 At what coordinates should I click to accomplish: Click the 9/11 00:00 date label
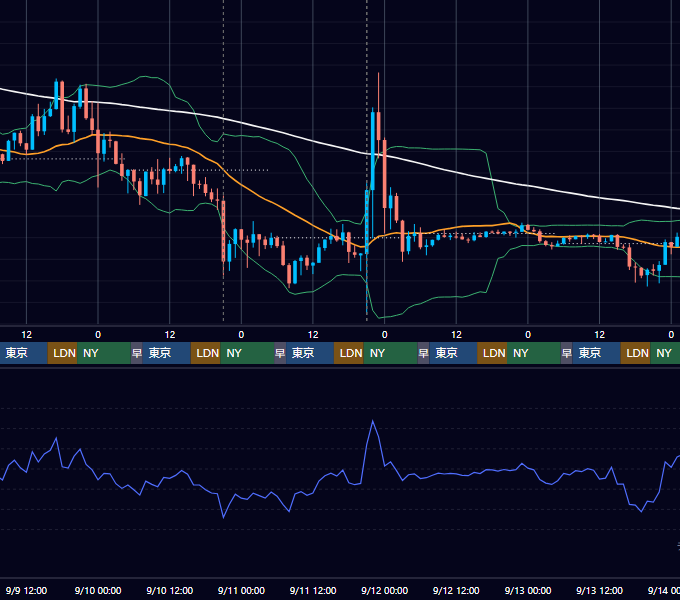tap(241, 590)
